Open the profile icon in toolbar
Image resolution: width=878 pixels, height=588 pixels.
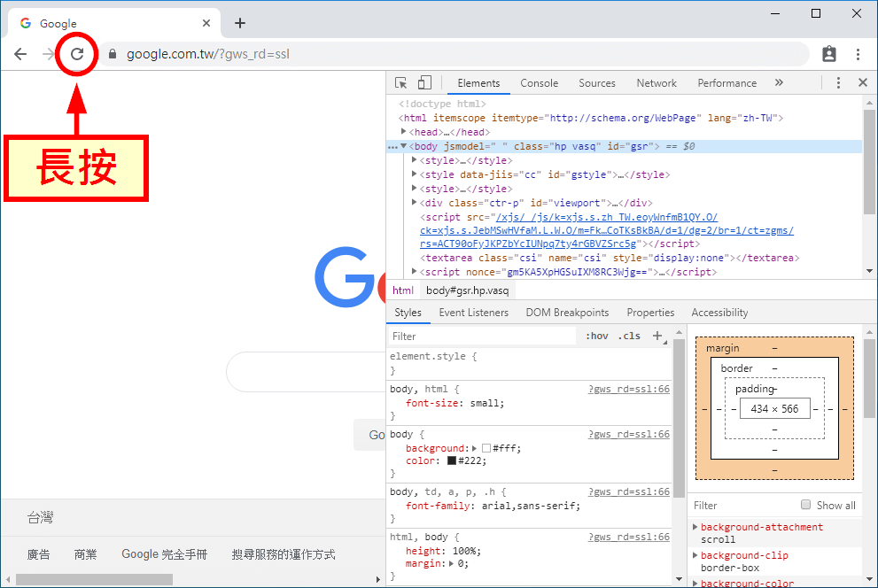tap(828, 54)
